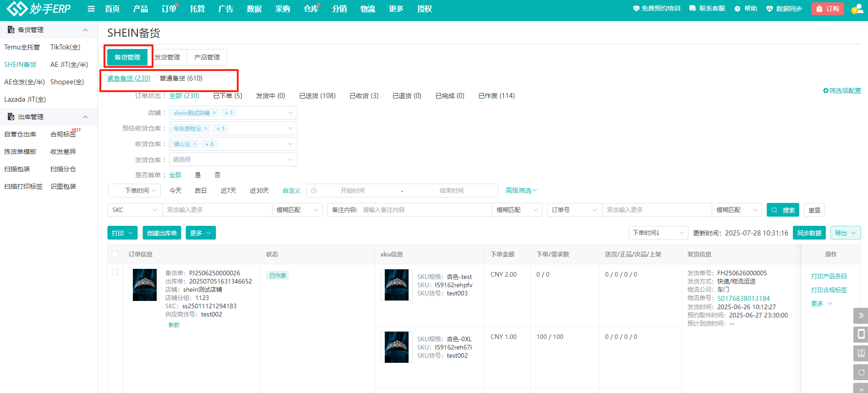Click the 妙手ERP logo icon
Viewport: 868px width, 393px height.
17,9
